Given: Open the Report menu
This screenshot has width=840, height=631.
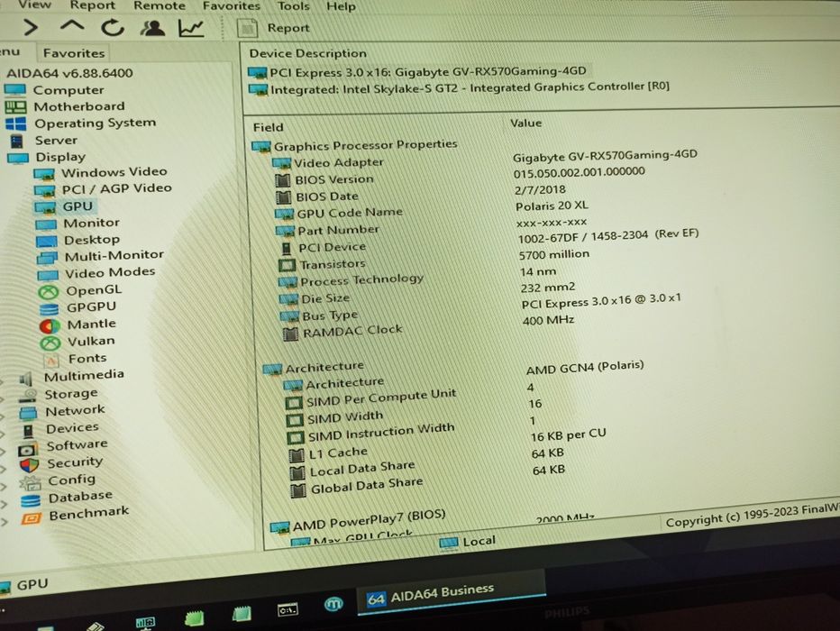Looking at the screenshot, I should [92, 5].
